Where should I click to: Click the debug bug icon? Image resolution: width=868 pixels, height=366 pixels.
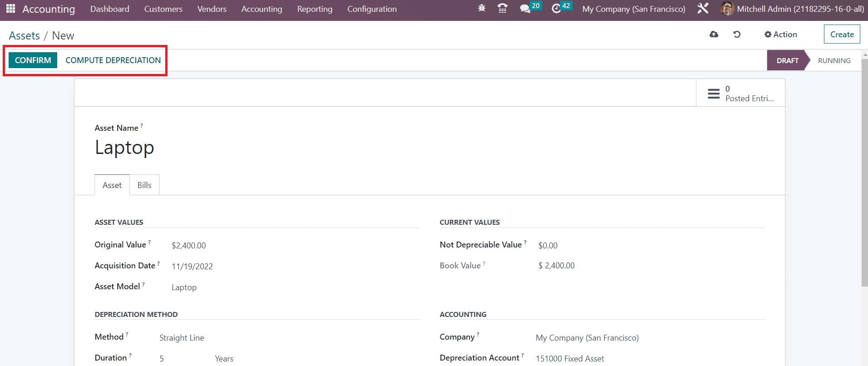(x=482, y=9)
